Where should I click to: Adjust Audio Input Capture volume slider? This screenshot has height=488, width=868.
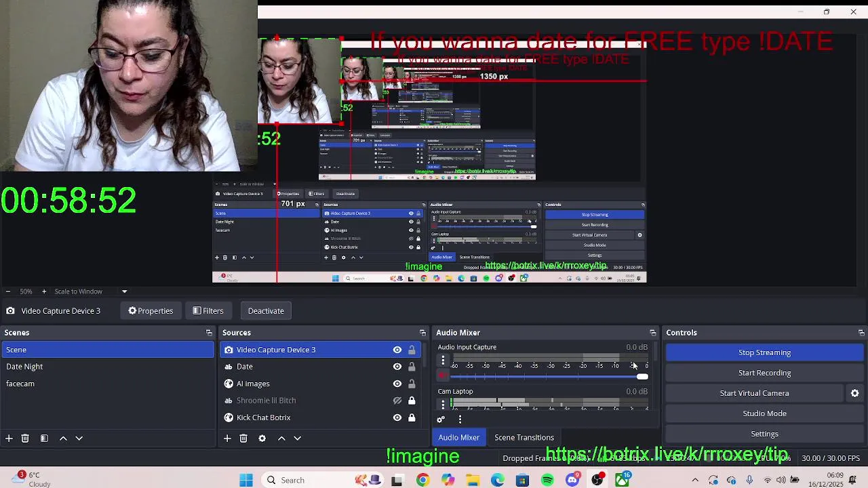click(x=551, y=376)
